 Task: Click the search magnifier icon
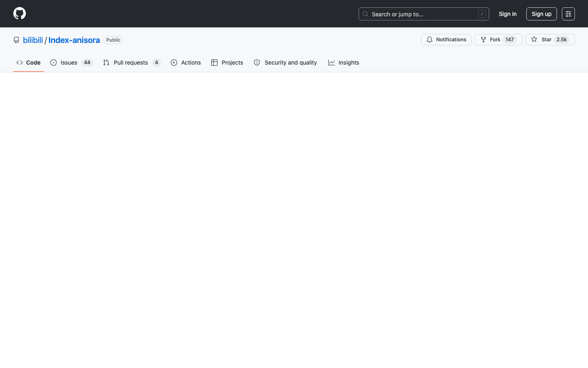click(365, 14)
